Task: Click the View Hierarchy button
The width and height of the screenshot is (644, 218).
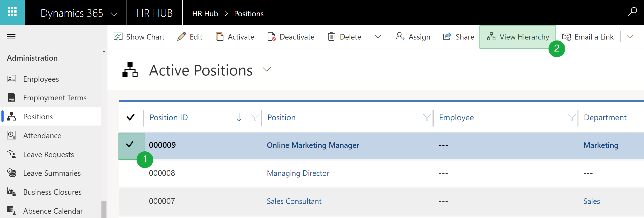Action: pos(517,37)
